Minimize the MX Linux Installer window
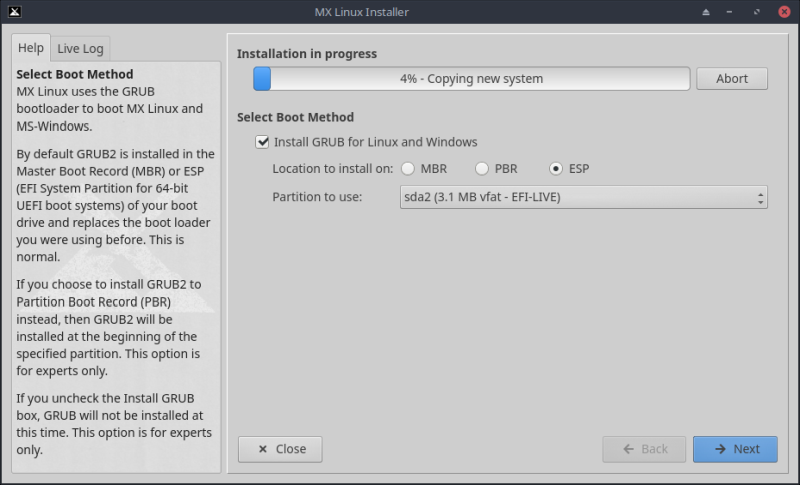 click(730, 12)
